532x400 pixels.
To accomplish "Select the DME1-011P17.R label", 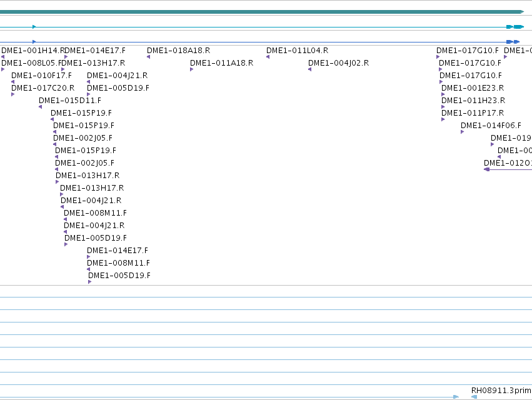I will point(473,113).
